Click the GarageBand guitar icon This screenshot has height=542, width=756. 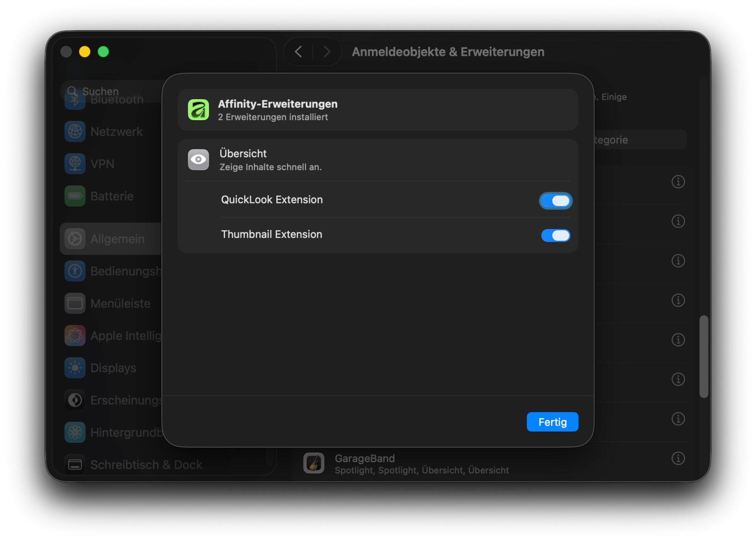point(314,463)
